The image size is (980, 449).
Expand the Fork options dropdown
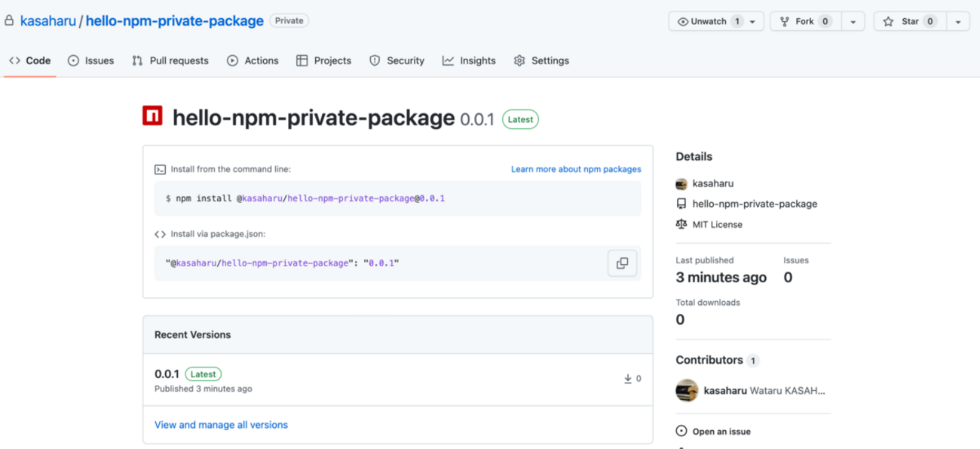click(x=853, y=22)
